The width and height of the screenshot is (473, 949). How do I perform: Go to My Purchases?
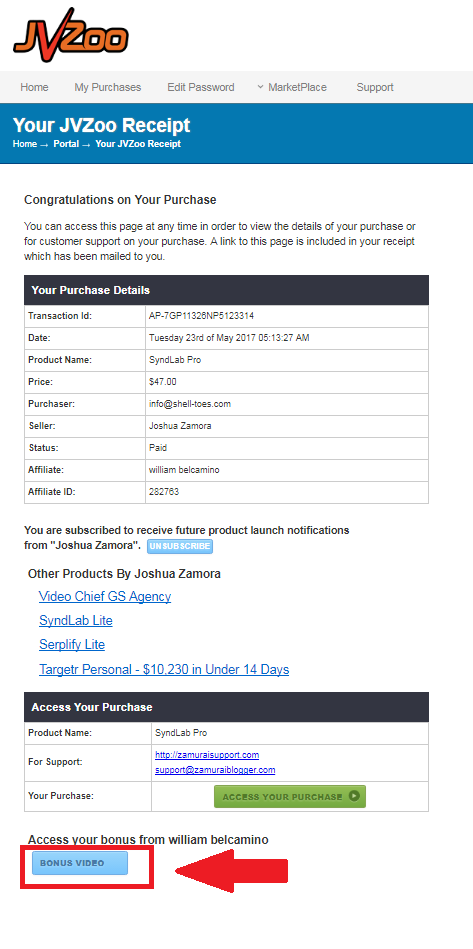point(108,87)
